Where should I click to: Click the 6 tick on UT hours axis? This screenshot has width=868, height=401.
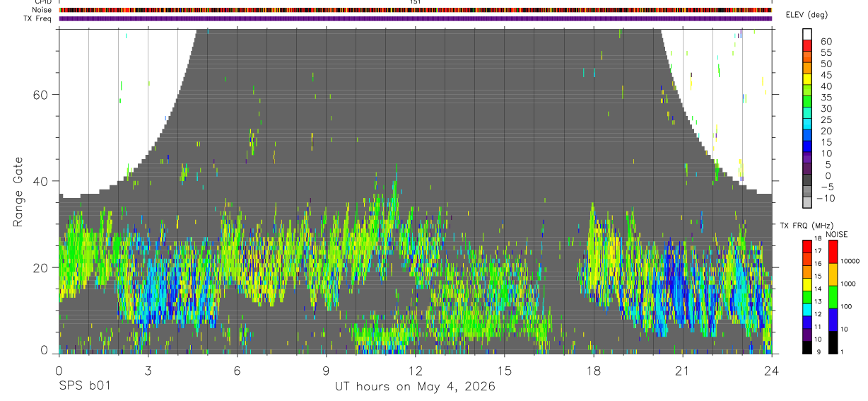click(x=237, y=371)
